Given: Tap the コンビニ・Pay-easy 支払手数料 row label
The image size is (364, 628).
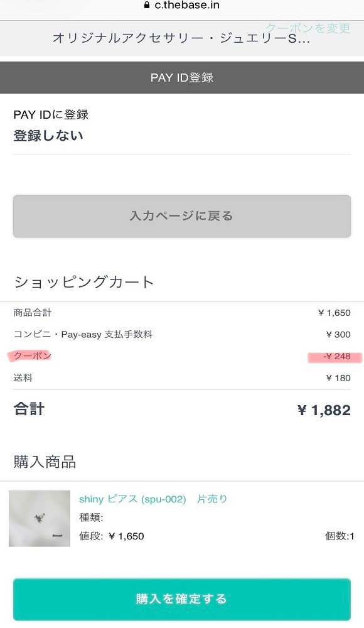Looking at the screenshot, I should (83, 335).
